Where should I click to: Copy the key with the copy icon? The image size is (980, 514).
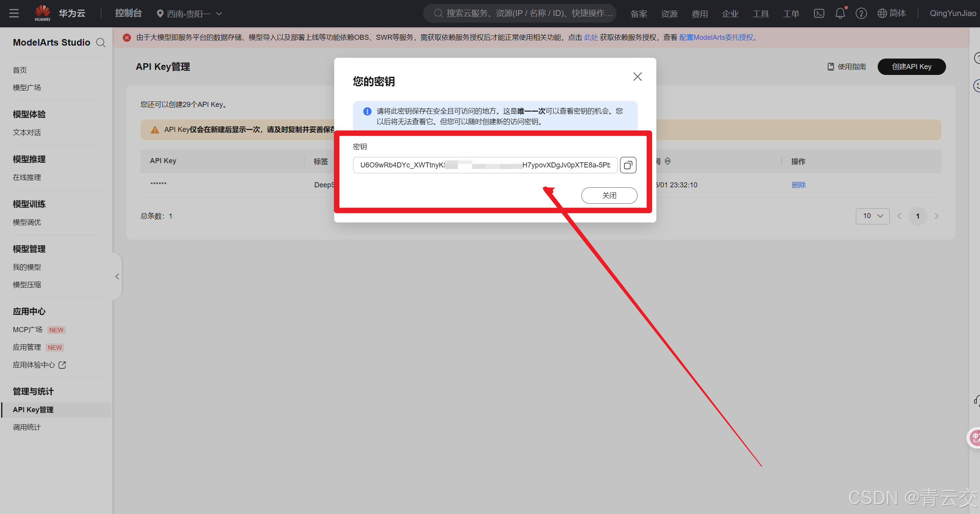[628, 165]
